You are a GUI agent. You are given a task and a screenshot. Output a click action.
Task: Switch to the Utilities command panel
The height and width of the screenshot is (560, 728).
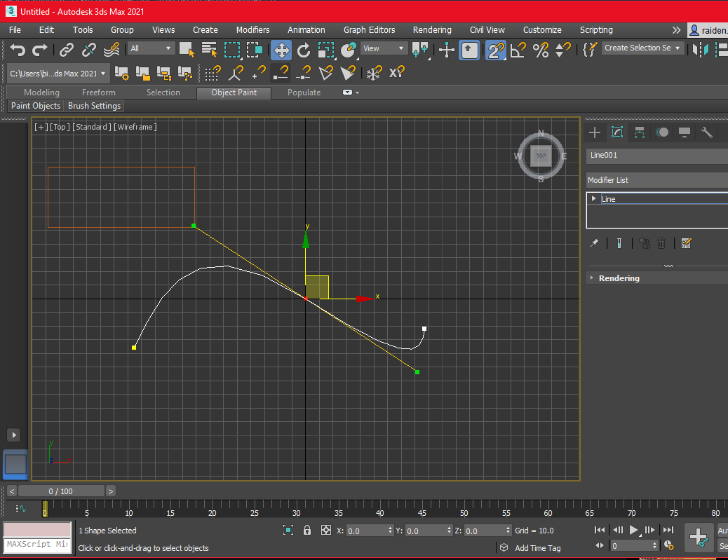pyautogui.click(x=706, y=132)
